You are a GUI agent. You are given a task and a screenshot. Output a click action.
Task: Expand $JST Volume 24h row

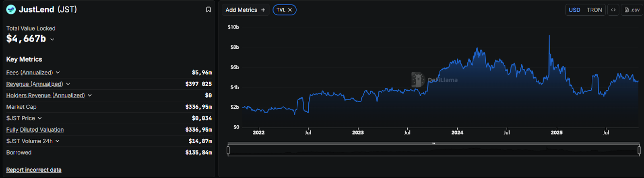tap(58, 141)
